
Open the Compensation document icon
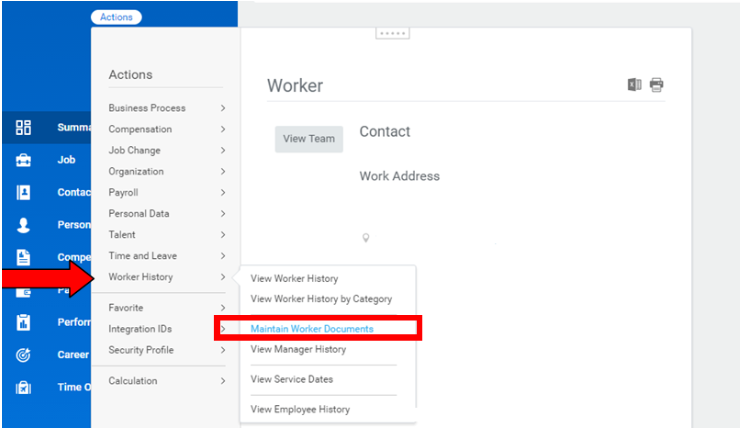click(x=23, y=257)
